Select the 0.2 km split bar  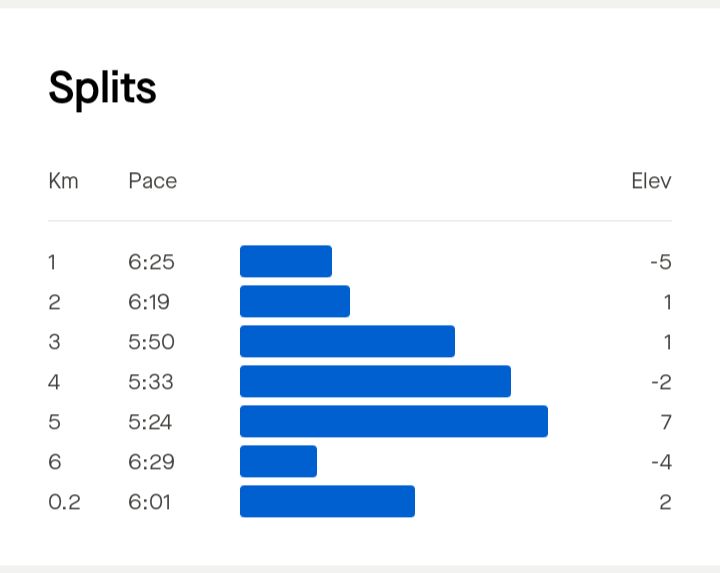coord(327,501)
